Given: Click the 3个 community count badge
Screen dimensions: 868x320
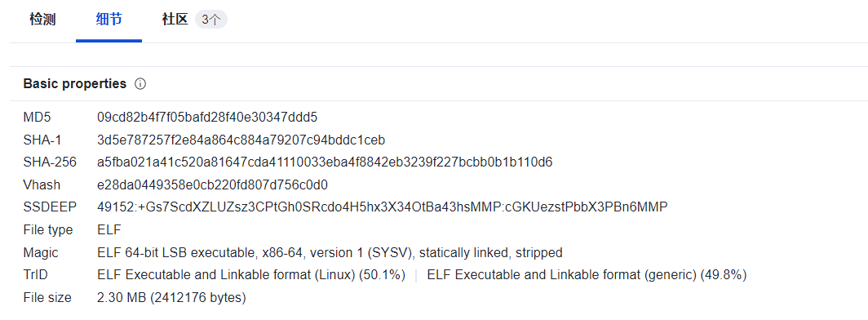Looking at the screenshot, I should (211, 20).
